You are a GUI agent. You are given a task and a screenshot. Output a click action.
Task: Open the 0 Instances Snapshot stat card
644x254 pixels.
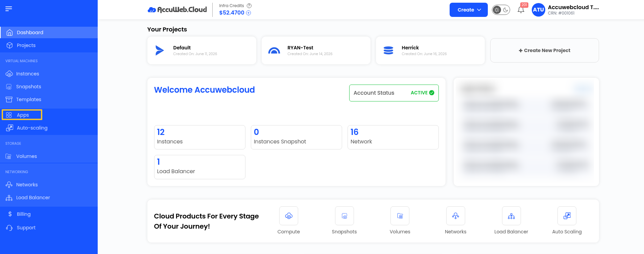click(x=296, y=137)
